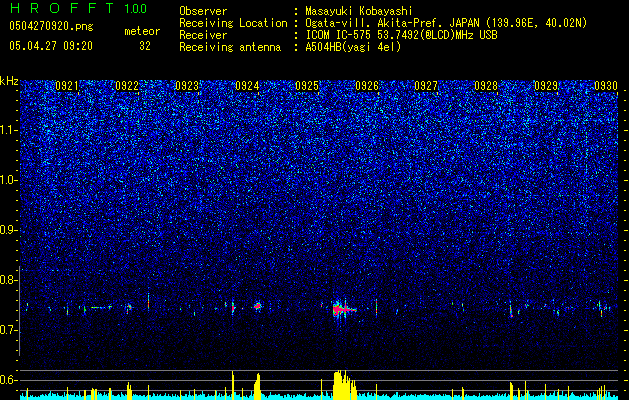Click the 0.7 kHz axis label
629x400 pixels.
coord(9,330)
